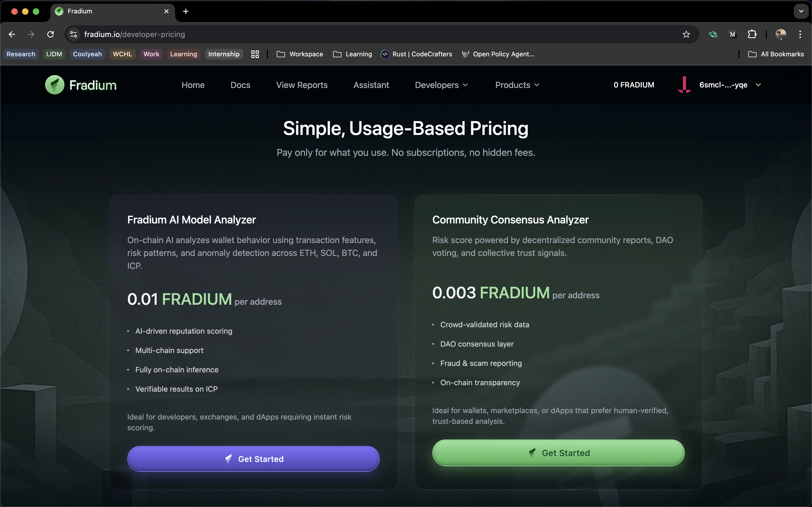This screenshot has width=812, height=507.
Task: Reload the page
Action: point(51,34)
